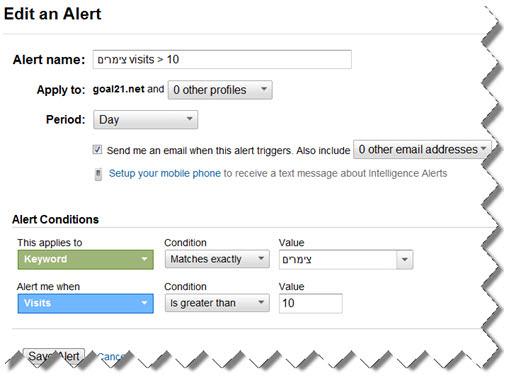Click the threshold value field showing 10
This screenshot has height=379, width=507.
click(311, 303)
